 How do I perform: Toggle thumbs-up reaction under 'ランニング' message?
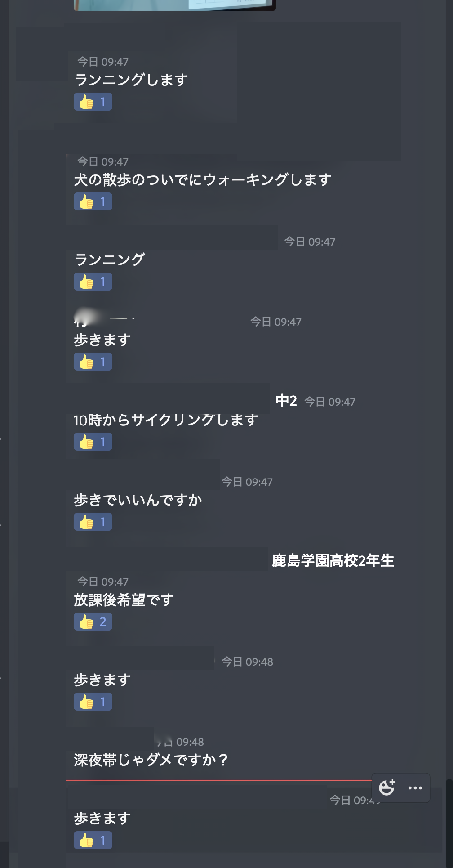pyautogui.click(x=93, y=282)
